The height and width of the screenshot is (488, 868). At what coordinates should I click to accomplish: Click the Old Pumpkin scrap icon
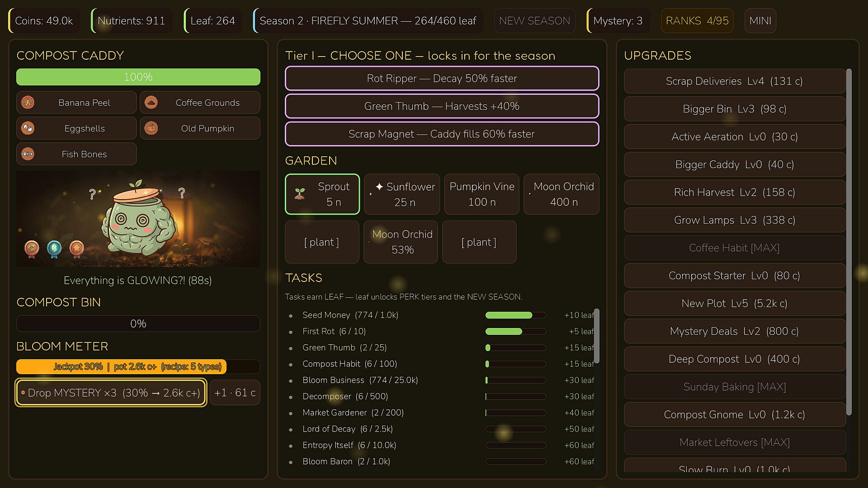click(151, 128)
